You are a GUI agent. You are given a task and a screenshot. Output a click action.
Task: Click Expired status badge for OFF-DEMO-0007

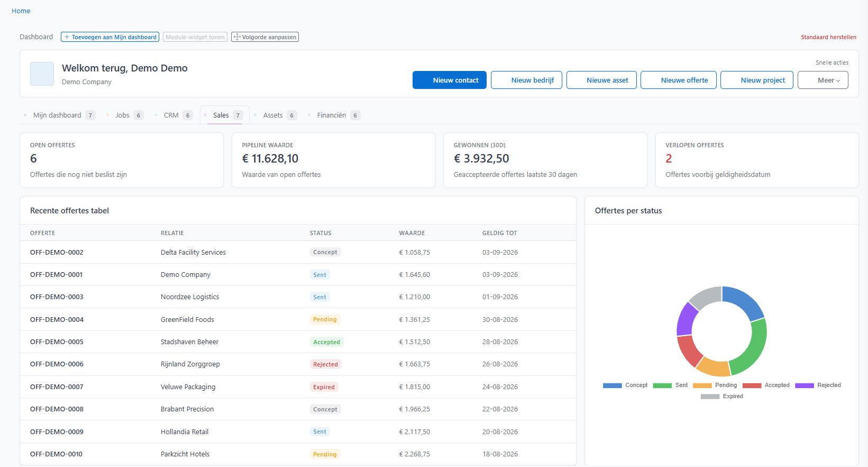point(324,387)
